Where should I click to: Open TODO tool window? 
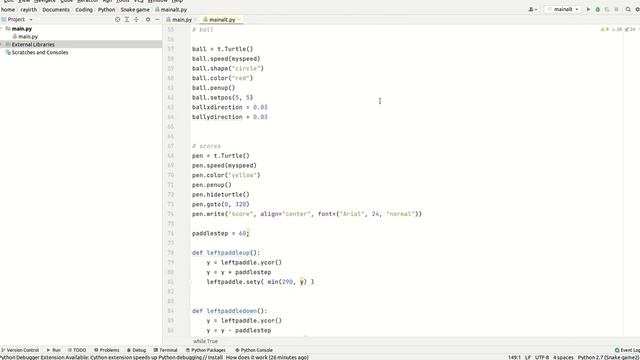pos(77,350)
